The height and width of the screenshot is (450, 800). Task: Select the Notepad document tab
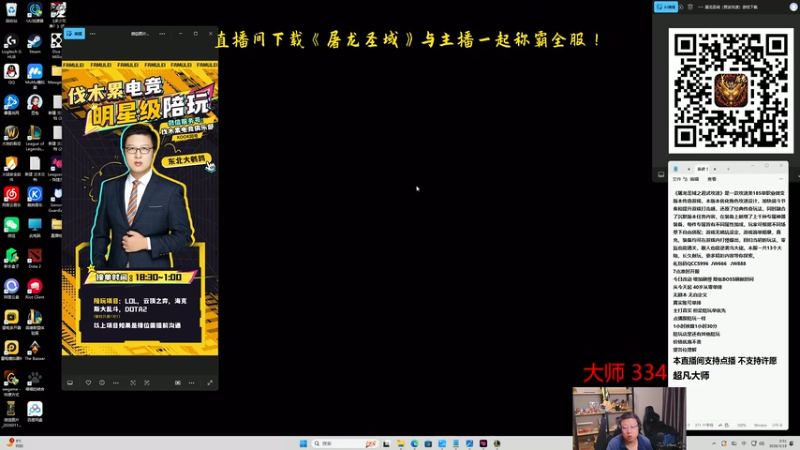point(702,169)
